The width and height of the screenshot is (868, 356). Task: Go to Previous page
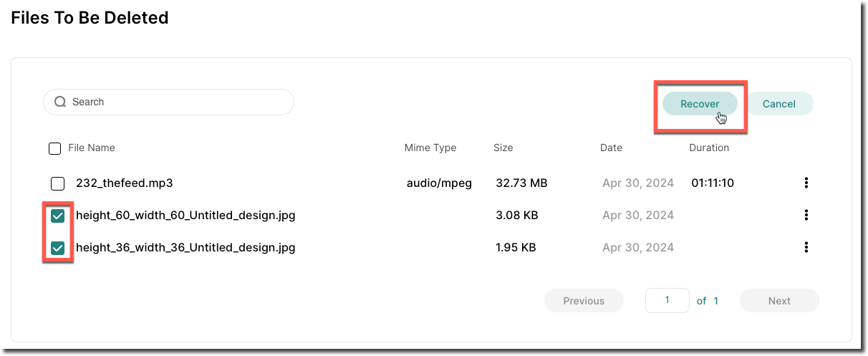pos(584,301)
